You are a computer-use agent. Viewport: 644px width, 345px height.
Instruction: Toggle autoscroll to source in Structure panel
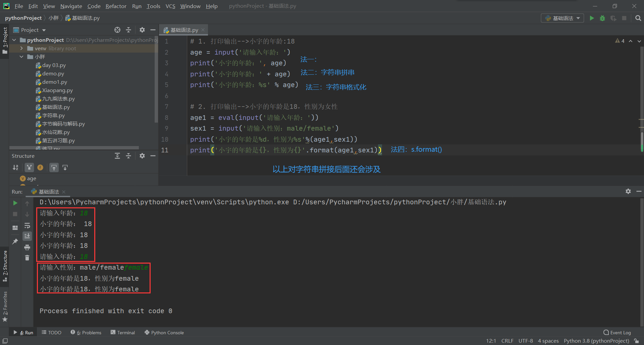pyautogui.click(x=54, y=167)
